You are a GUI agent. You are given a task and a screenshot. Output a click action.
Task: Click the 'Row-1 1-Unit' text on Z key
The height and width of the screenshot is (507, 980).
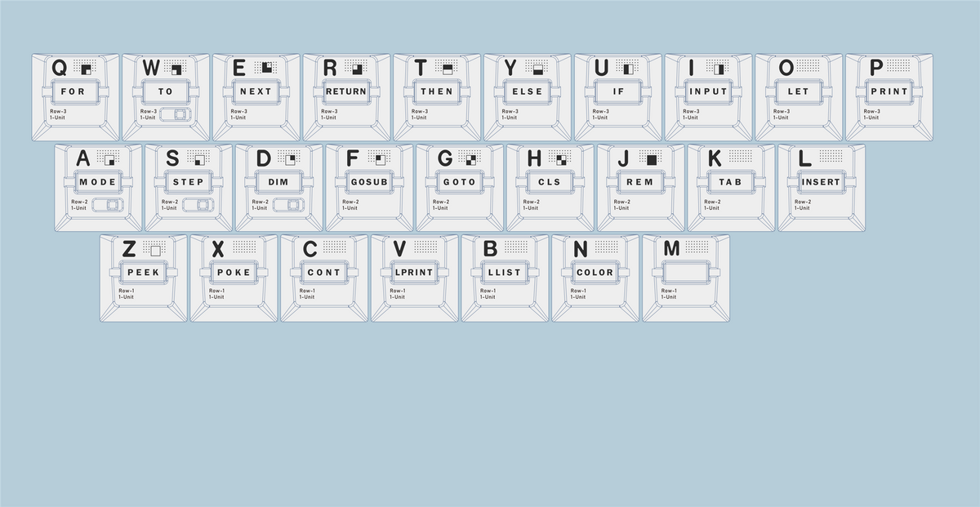[x=126, y=294]
